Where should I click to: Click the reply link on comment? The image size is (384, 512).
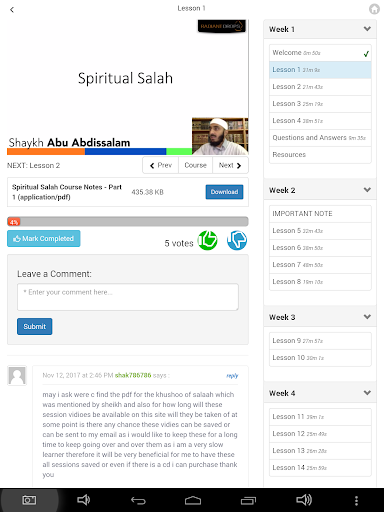pos(232,376)
